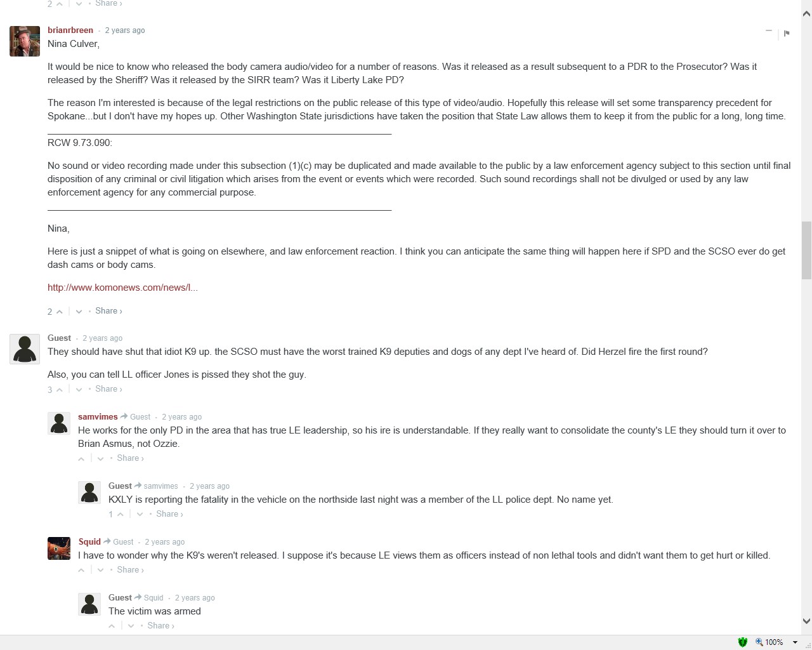This screenshot has width=812, height=650.
Task: Downvote 'The victim was armed' reply
Action: click(131, 626)
